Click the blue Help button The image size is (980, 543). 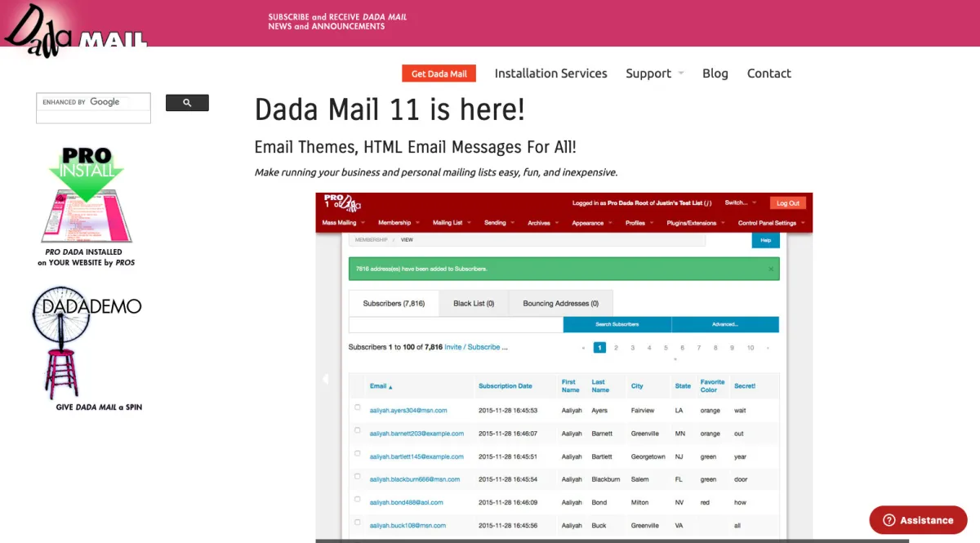pos(765,240)
